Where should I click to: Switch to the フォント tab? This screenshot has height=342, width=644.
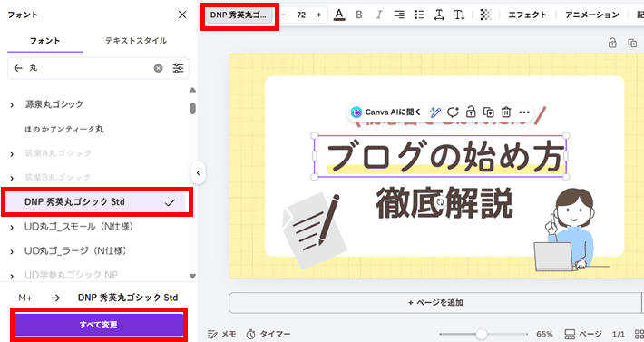click(x=44, y=41)
